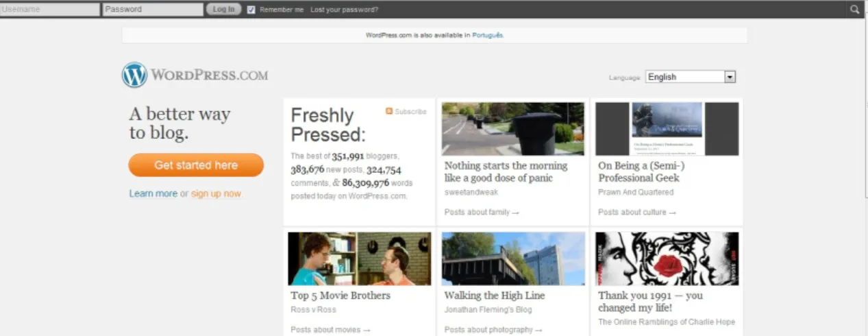This screenshot has height=336, width=868.
Task: Click the A better way to blog headline
Action: (x=179, y=123)
